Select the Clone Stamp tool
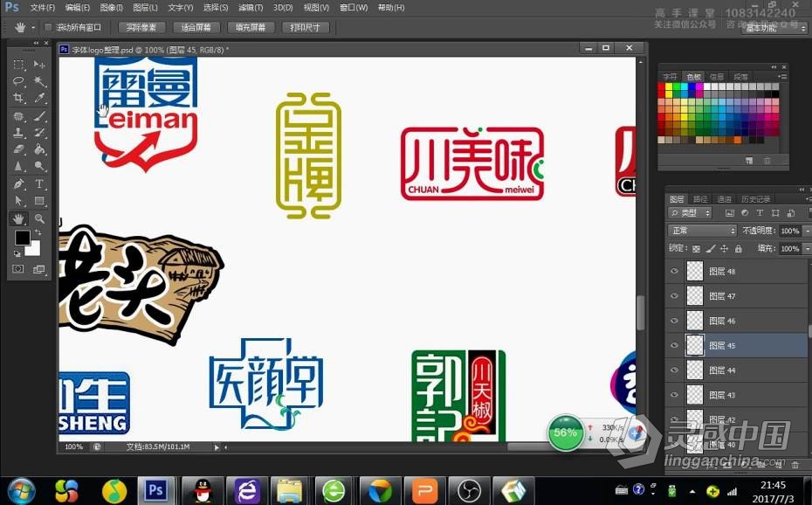Viewport: 812px width, 505px height. 18,133
